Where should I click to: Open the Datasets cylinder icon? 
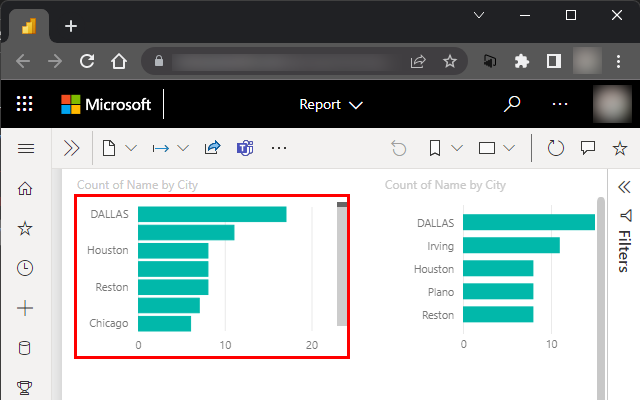pos(26,348)
